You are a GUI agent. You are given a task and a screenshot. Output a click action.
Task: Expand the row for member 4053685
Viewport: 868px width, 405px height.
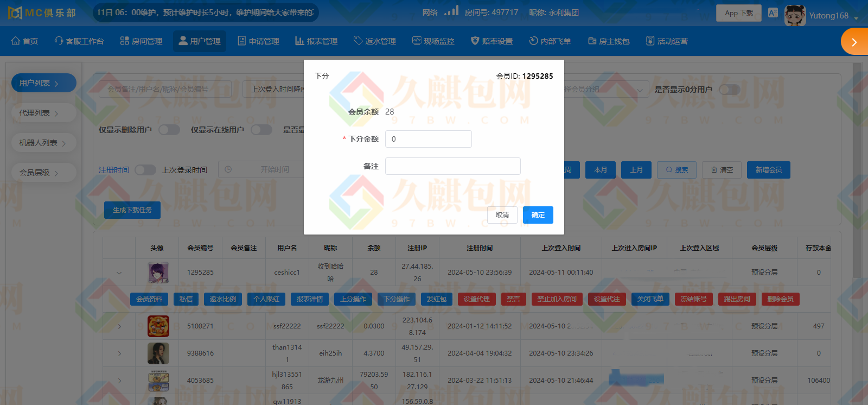[119, 381]
